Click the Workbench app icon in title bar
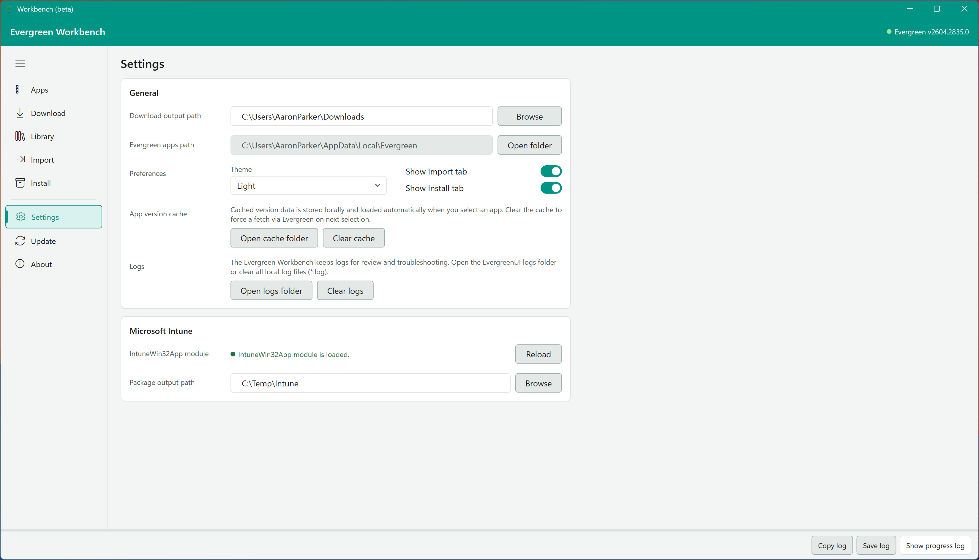Viewport: 979px width, 560px height. (9, 9)
